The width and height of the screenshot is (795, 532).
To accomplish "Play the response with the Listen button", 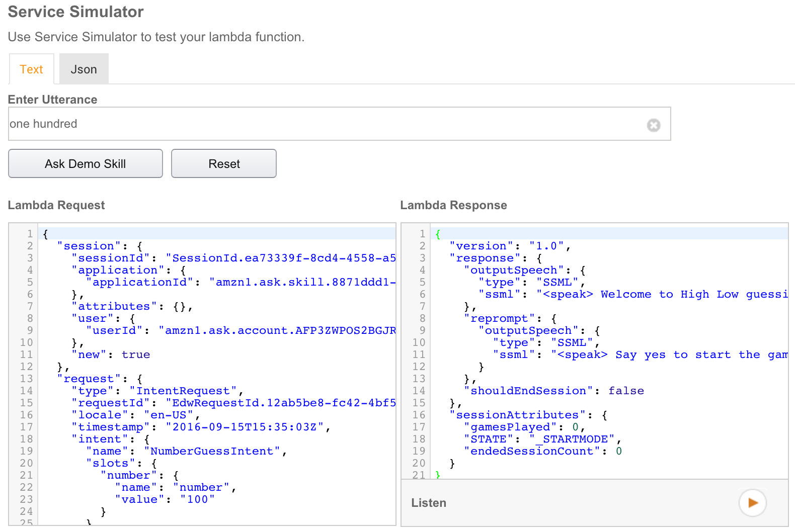I will [x=752, y=502].
